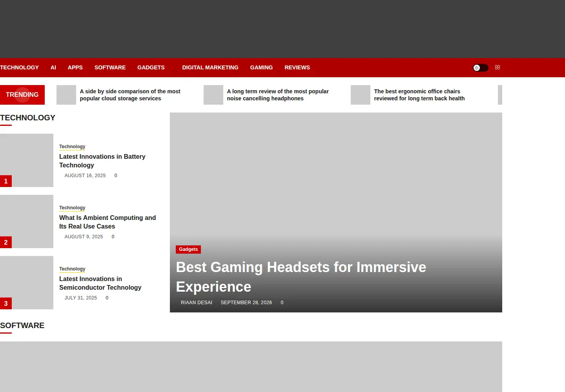Click Technology tag above the Semiconductor article
Viewport: 565px width, 392px height.
tap(72, 269)
